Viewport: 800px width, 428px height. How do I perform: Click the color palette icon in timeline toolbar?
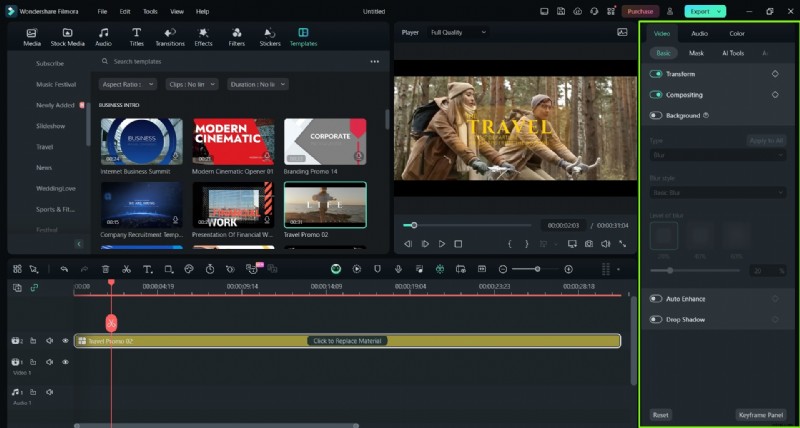pyautogui.click(x=189, y=269)
